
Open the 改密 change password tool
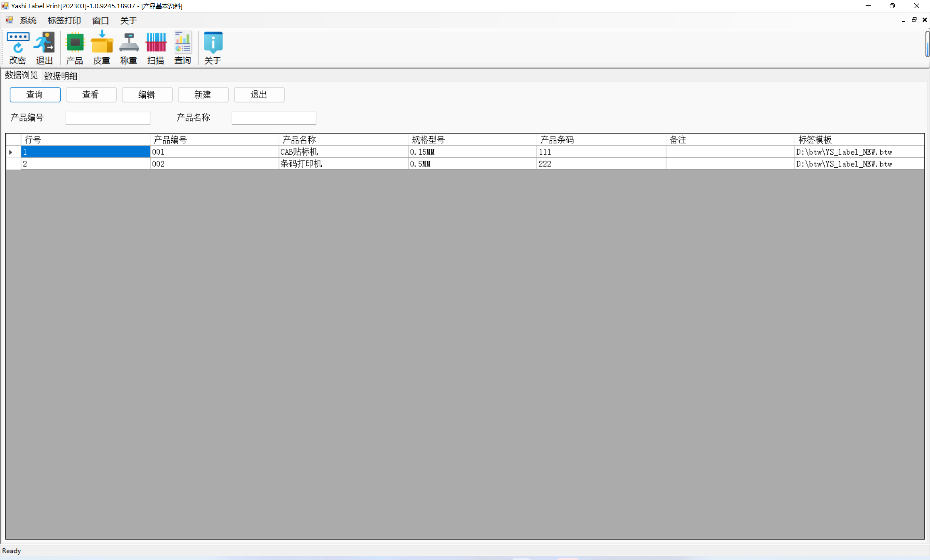coord(18,48)
